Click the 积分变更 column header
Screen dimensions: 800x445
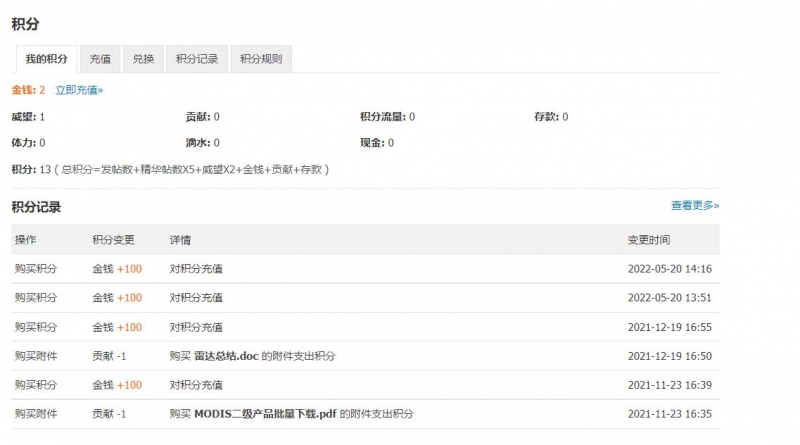(x=113, y=240)
